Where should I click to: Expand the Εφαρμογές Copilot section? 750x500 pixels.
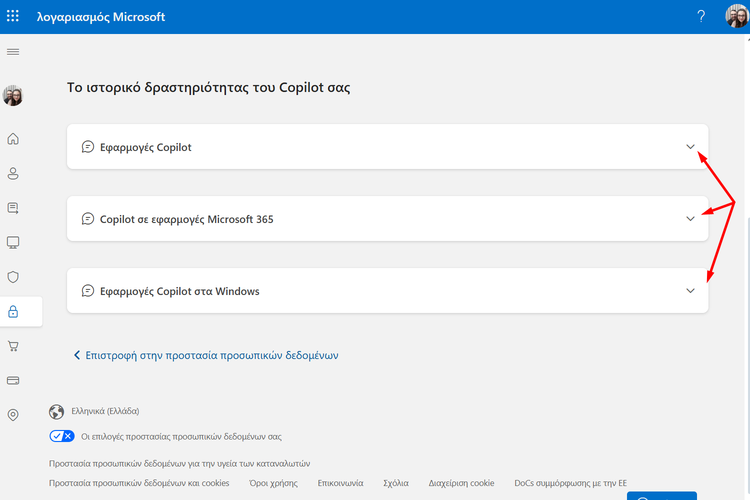click(x=690, y=147)
